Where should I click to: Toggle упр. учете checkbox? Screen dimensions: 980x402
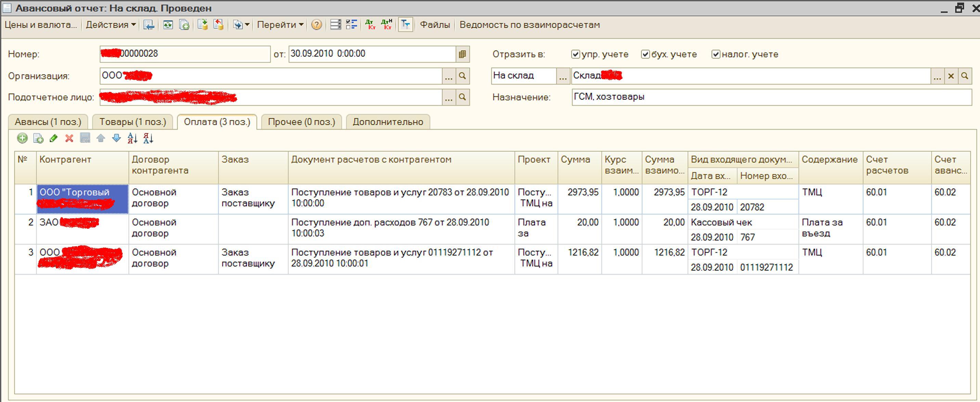(x=575, y=54)
